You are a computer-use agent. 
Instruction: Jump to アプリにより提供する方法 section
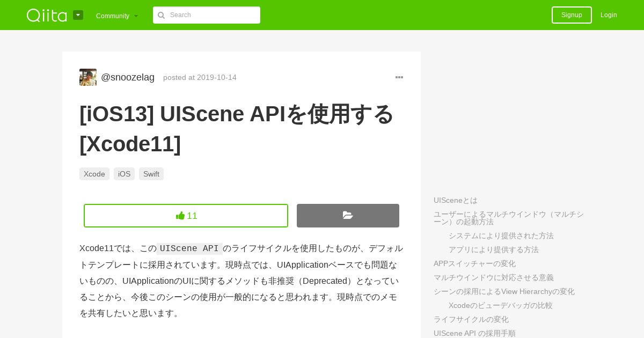coord(494,249)
